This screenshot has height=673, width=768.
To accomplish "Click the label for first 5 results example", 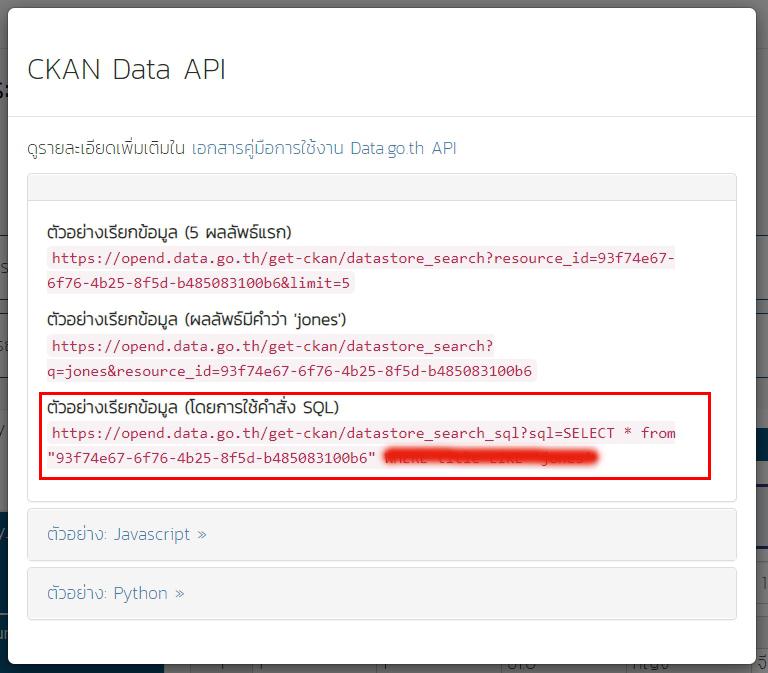I will 169,232.
